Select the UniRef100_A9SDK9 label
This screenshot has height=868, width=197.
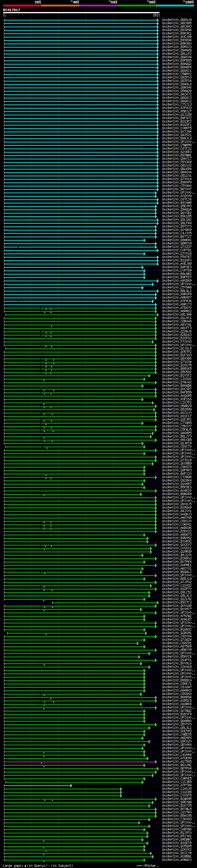pyautogui.click(x=177, y=280)
